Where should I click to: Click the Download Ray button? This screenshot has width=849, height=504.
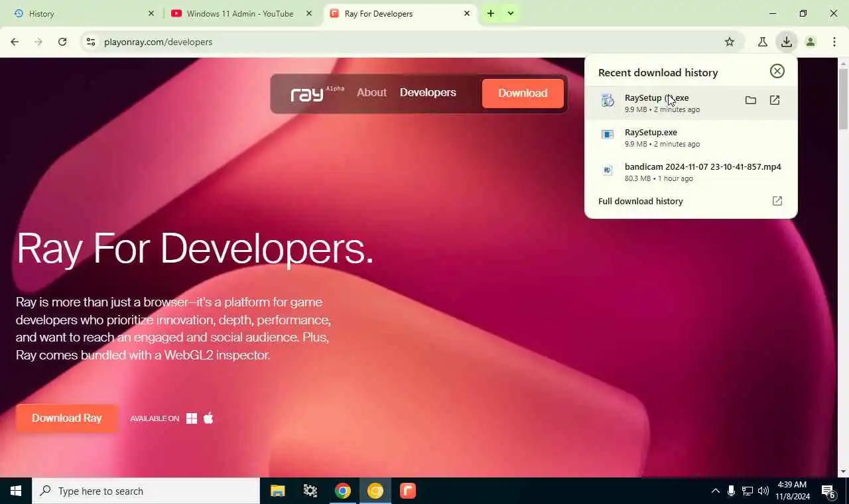pos(66,418)
